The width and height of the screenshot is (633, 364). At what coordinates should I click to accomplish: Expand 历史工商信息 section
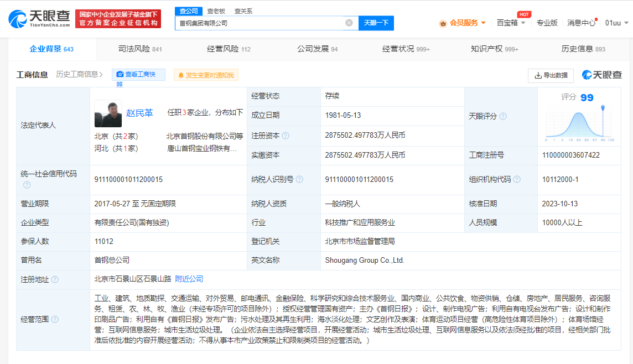80,74
